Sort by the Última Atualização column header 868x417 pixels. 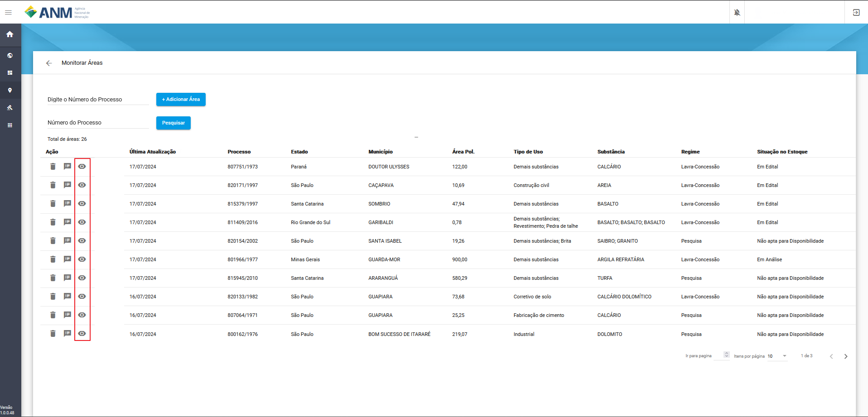pos(153,152)
